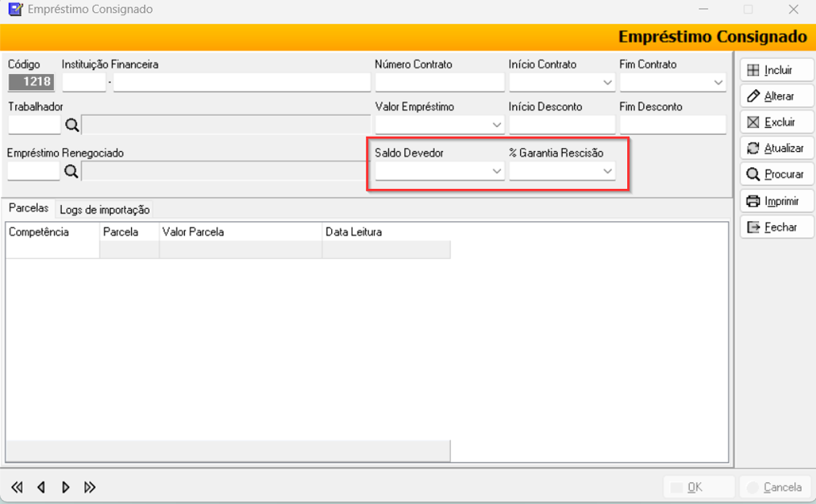Viewport: 816px width, 504px height.
Task: Click the Atualizar button
Action: 777,148
